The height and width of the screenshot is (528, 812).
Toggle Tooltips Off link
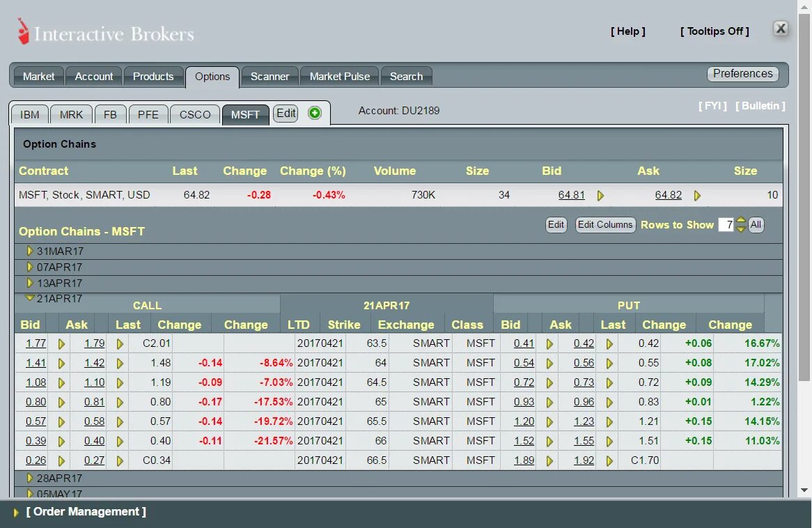pos(715,31)
